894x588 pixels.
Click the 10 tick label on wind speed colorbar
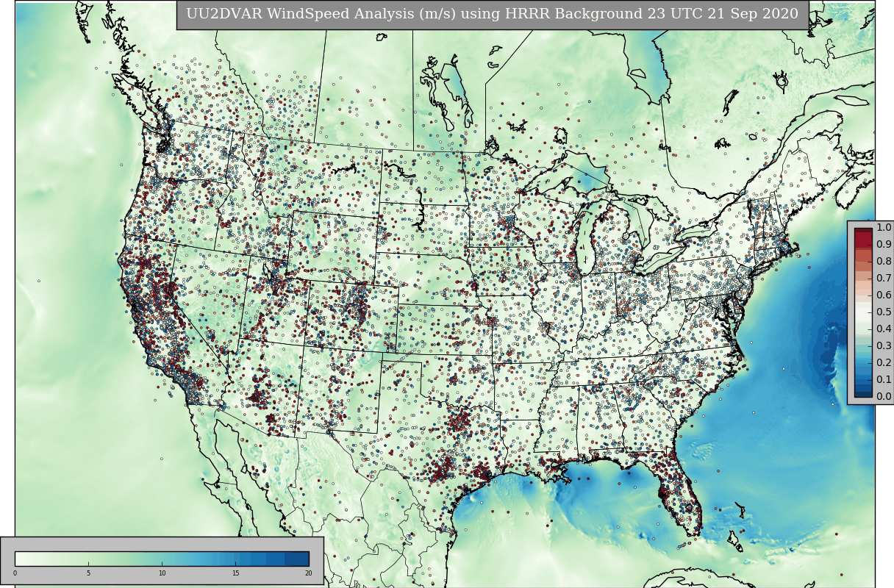(162, 573)
